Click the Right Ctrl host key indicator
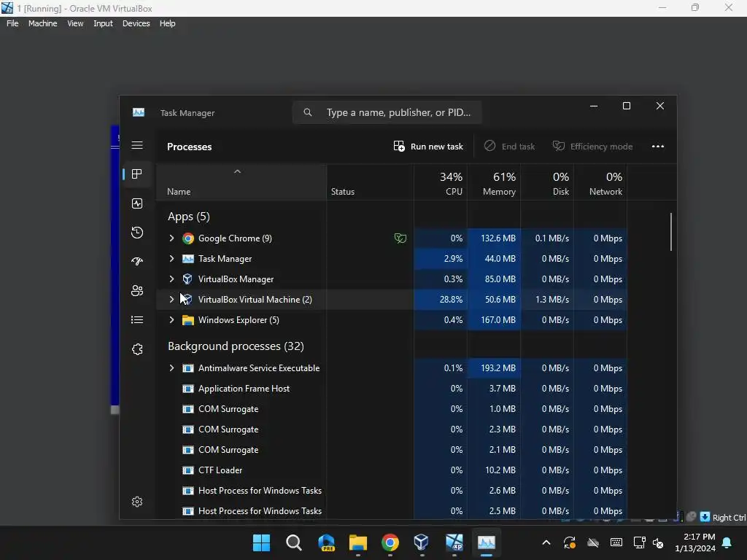 click(729, 518)
